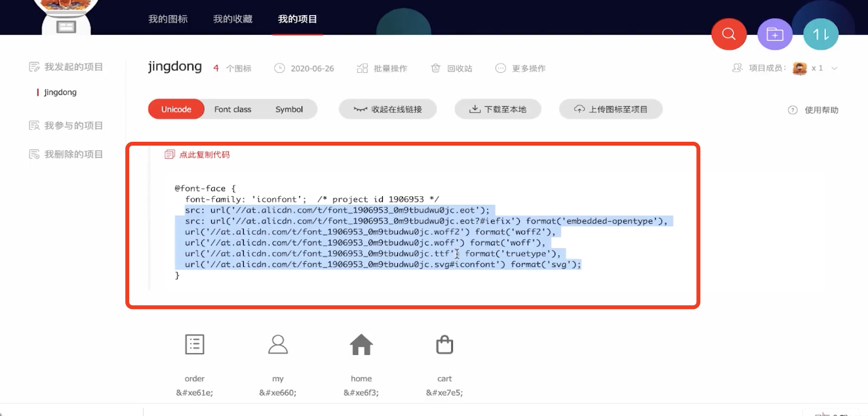Open 回收站 recycle bin

460,68
